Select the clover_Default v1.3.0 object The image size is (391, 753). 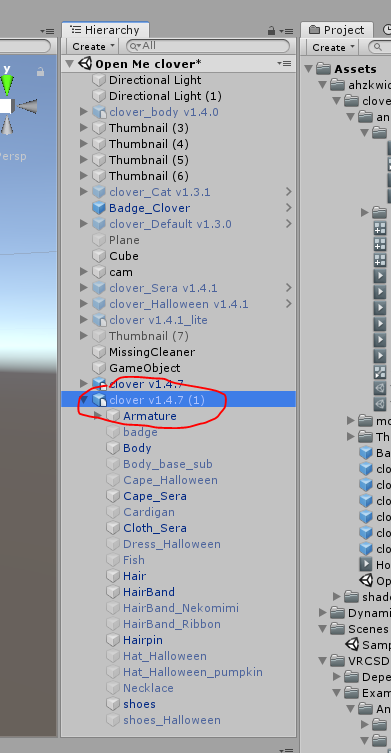171,224
